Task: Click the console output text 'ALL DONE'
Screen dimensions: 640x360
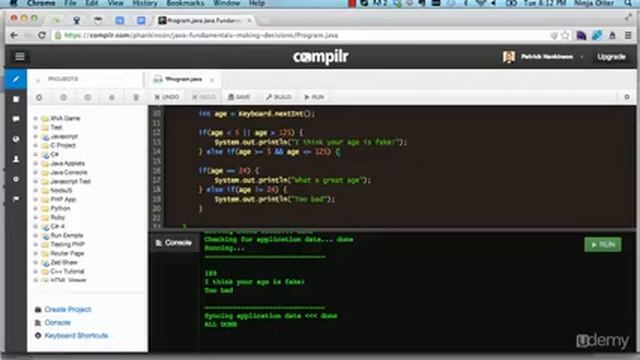Action: tap(220, 324)
